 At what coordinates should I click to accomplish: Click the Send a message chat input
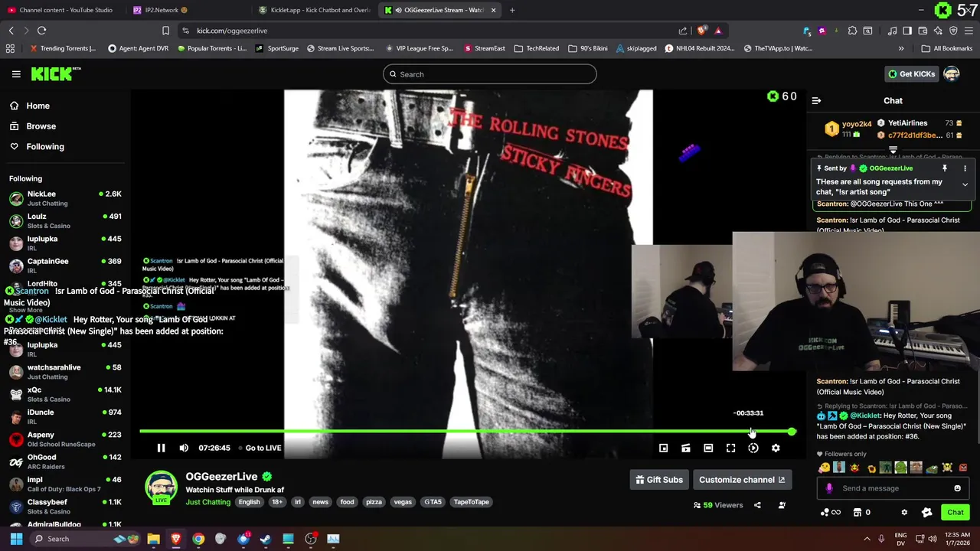[892, 488]
